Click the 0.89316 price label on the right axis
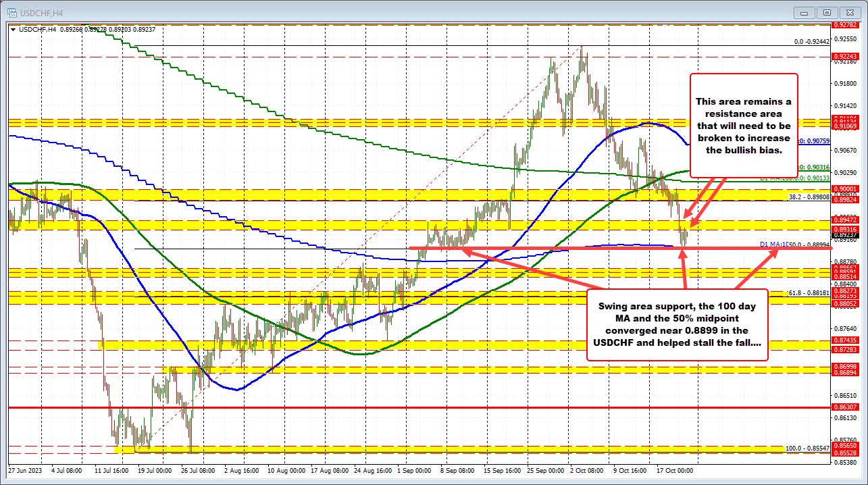 pyautogui.click(x=846, y=230)
